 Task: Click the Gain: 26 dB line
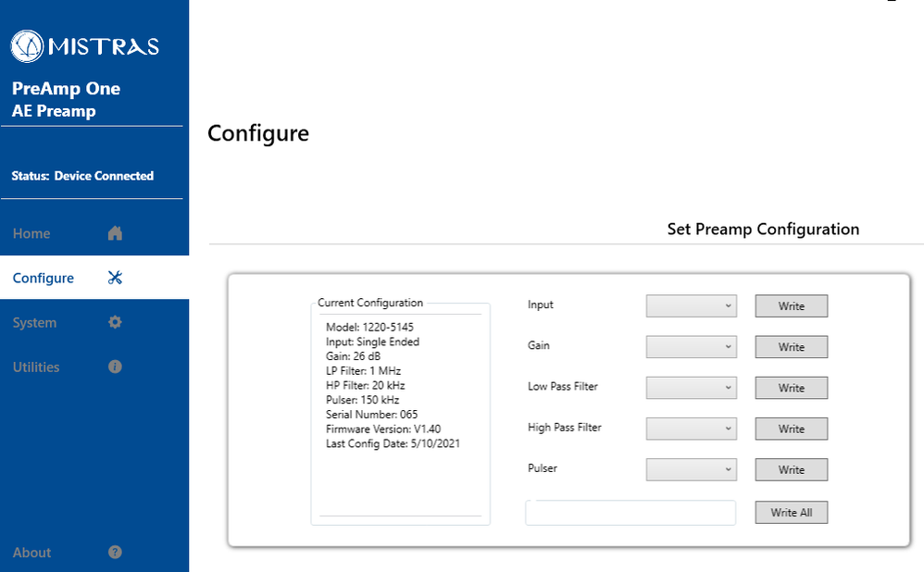point(353,355)
